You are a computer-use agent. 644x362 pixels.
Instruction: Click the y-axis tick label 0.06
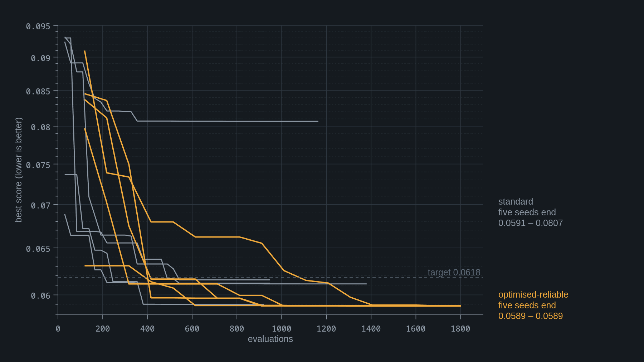(40, 295)
